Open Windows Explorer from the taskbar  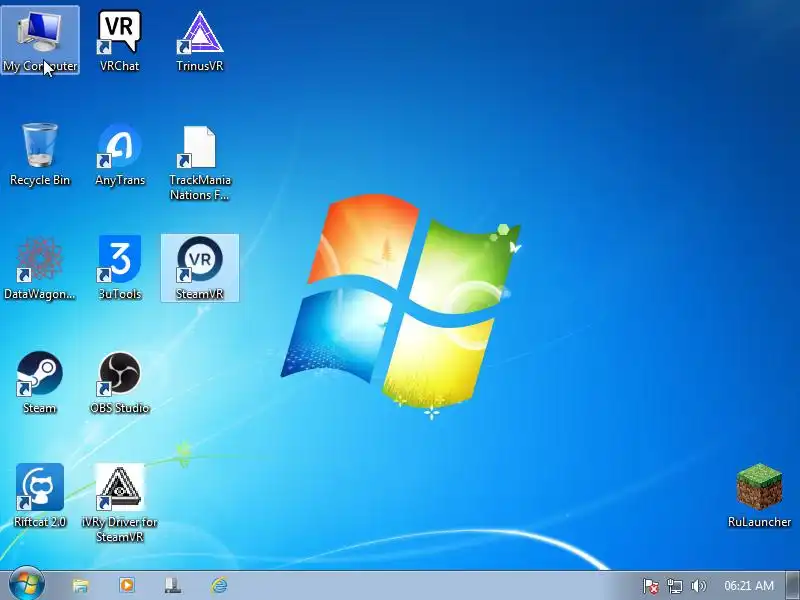[x=81, y=585]
